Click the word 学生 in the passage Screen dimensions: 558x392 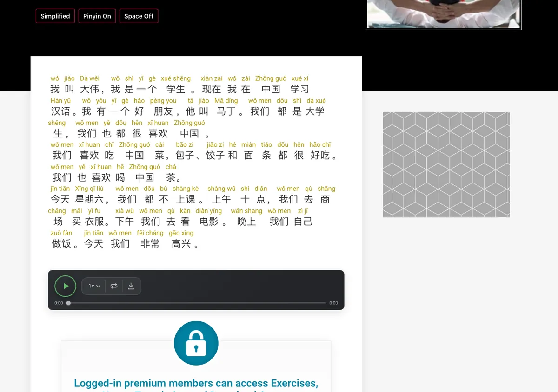point(176,89)
